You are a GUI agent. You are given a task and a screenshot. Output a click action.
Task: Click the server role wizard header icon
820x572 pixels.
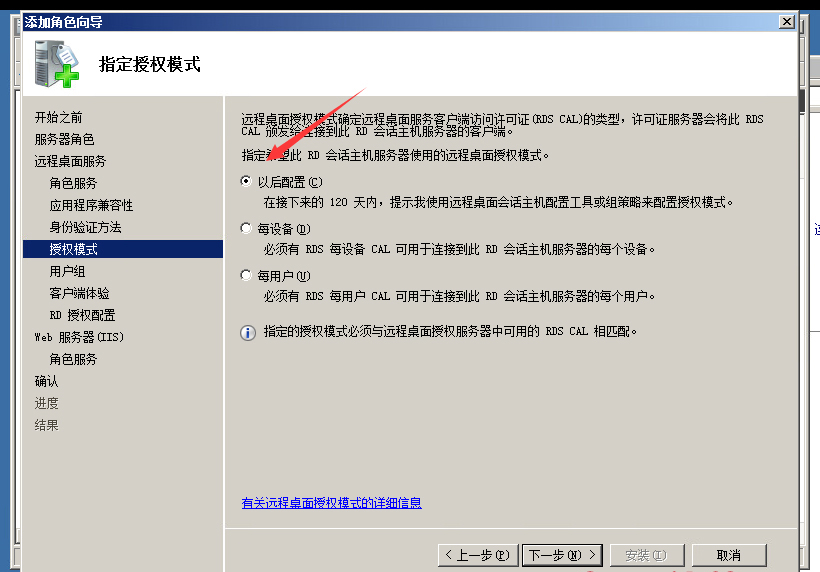[x=56, y=64]
